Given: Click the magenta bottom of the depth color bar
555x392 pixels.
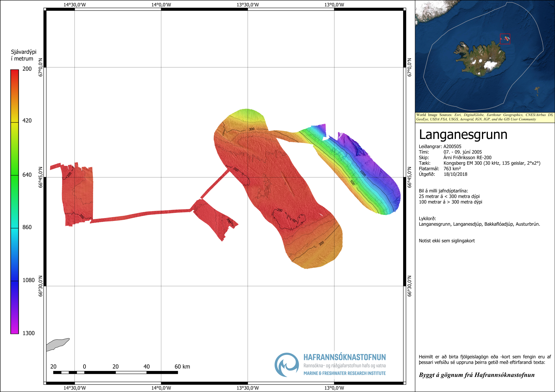Looking at the screenshot, I should [x=15, y=330].
